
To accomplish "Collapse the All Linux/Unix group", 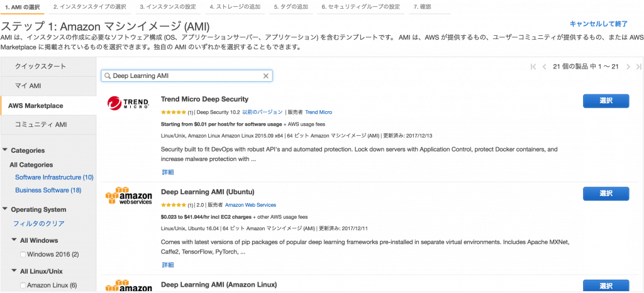I will coord(14,271).
